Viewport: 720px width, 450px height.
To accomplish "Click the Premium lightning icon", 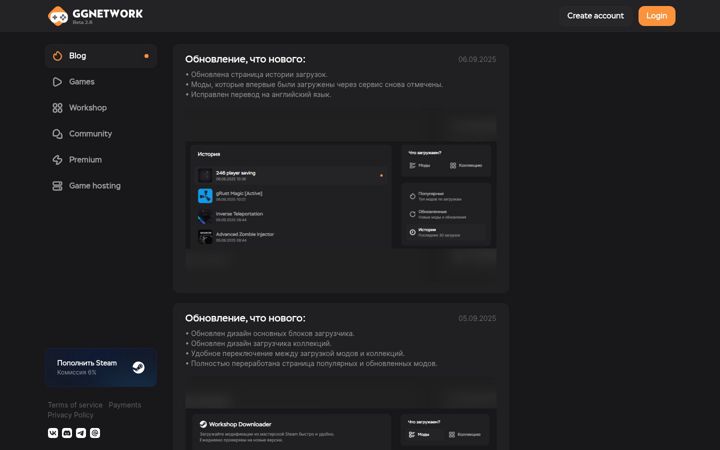I will pos(57,160).
